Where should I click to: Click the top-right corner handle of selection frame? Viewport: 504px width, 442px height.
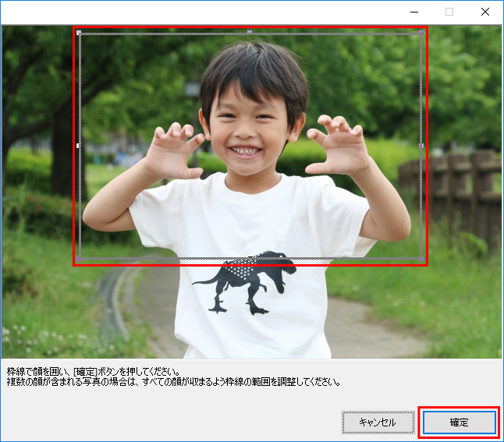click(421, 33)
